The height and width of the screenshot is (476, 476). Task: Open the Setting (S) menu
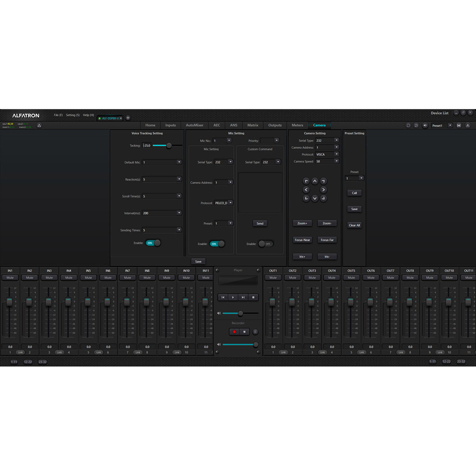click(x=73, y=115)
